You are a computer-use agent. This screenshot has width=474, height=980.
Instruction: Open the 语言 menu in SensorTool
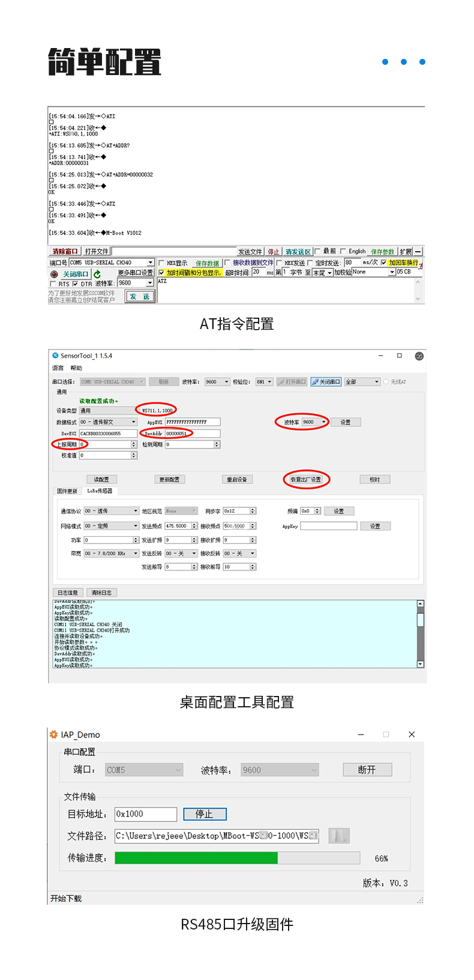click(x=58, y=368)
